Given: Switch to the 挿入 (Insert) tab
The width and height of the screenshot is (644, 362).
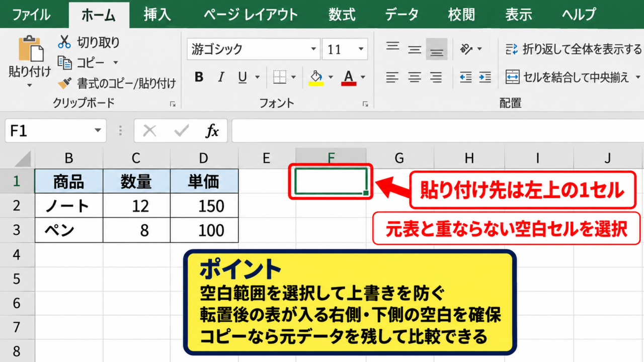Looking at the screenshot, I should point(157,14).
